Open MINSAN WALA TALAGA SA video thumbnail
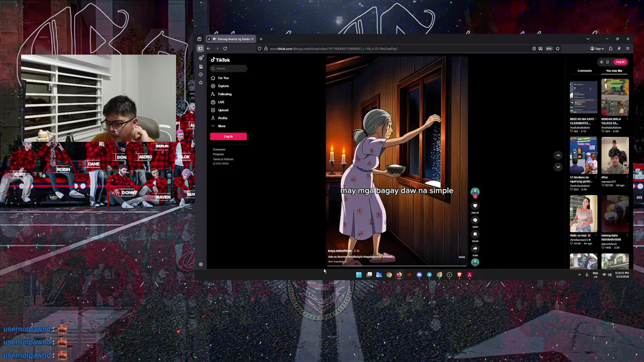Image resolution: width=644 pixels, height=362 pixels. (615, 98)
